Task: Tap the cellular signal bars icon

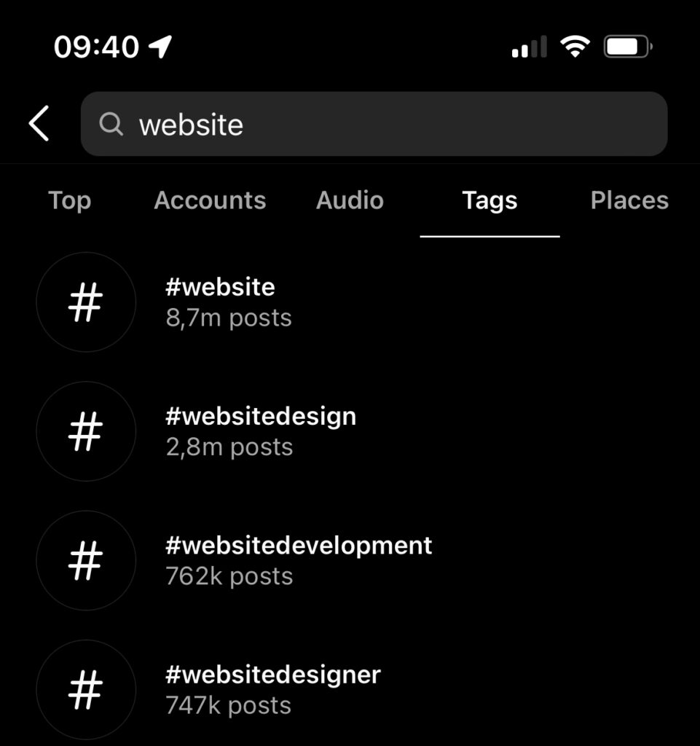Action: pos(530,47)
